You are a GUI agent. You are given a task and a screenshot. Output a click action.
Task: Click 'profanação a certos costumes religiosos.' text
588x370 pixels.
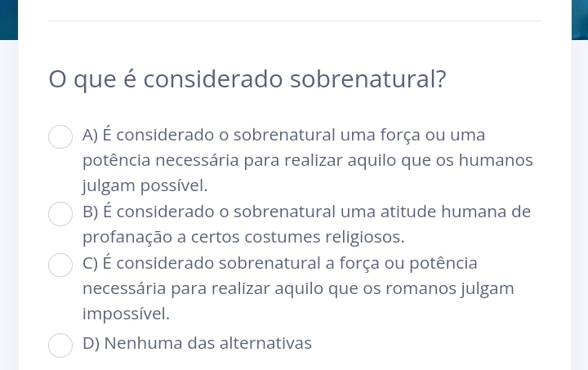243,238
